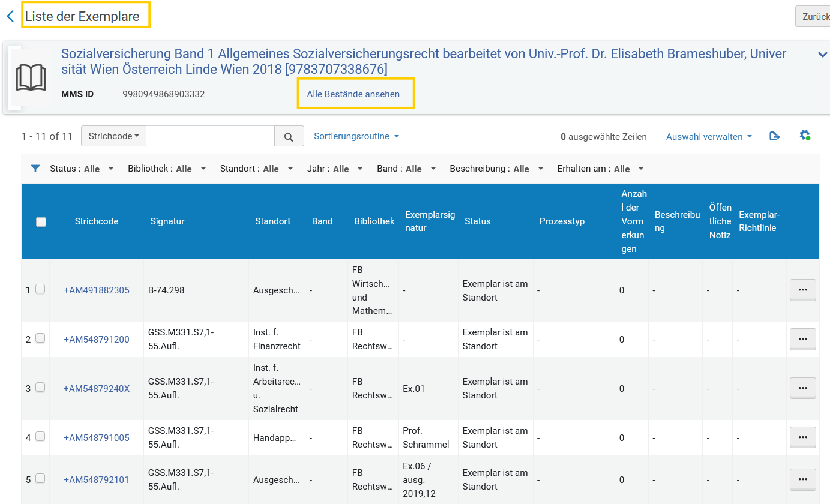Image resolution: width=830 pixels, height=504 pixels.
Task: Click the book record icon
Action: coord(31,78)
